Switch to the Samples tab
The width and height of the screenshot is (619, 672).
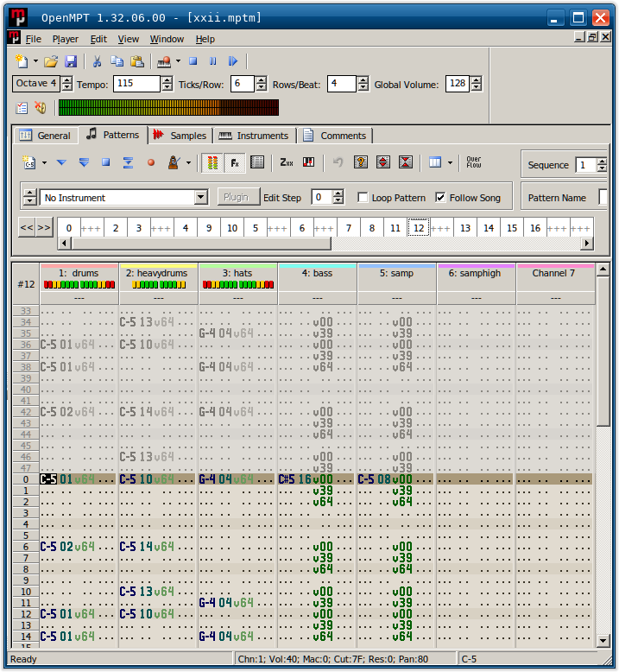click(180, 136)
